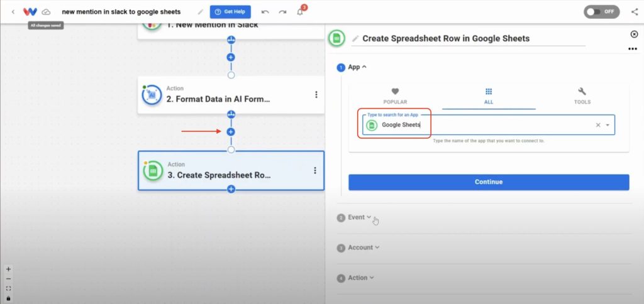Open notifications bell with 3 badge
Image resolution: width=644 pixels, height=304 pixels.
click(301, 11)
